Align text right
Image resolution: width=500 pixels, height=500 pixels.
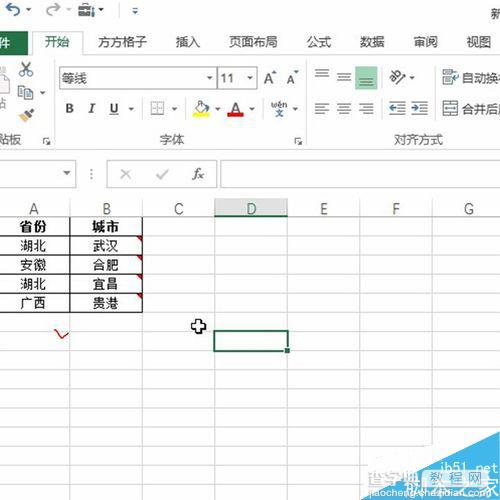point(366,108)
